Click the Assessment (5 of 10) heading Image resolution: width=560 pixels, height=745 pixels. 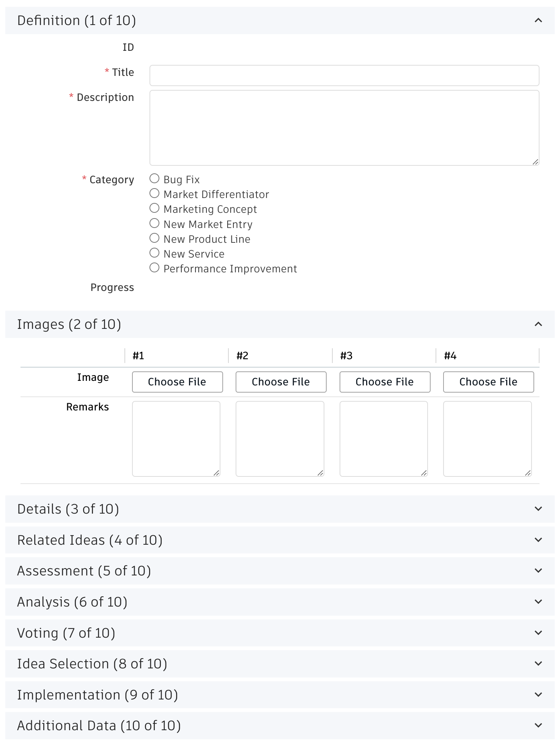tap(84, 571)
